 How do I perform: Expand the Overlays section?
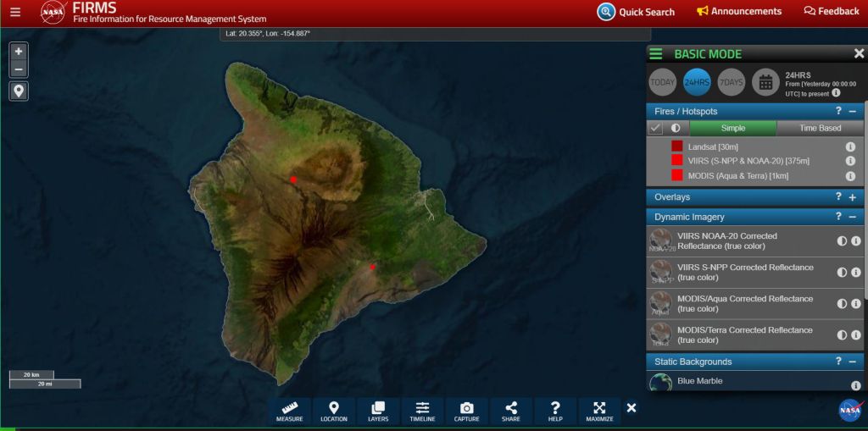(x=852, y=197)
